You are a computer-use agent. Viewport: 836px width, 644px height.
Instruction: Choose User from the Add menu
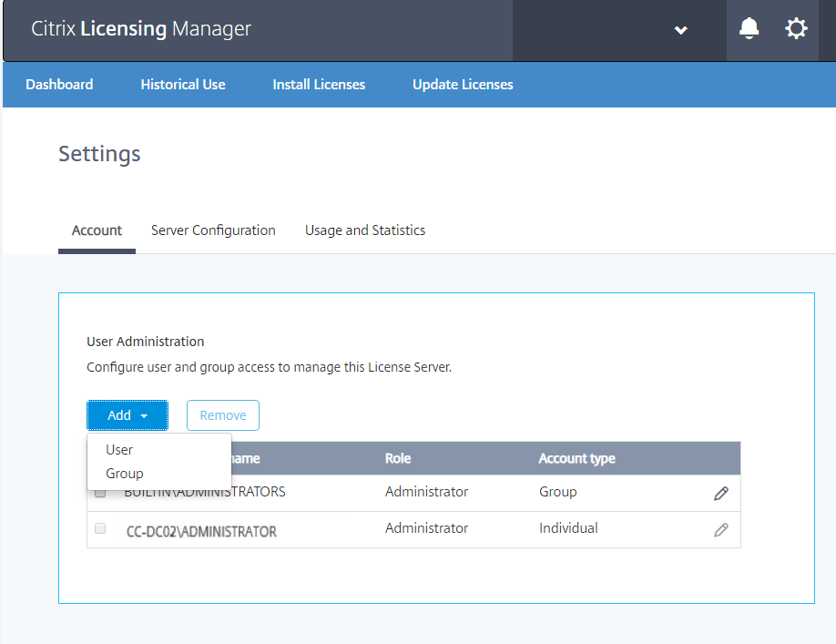click(x=119, y=450)
